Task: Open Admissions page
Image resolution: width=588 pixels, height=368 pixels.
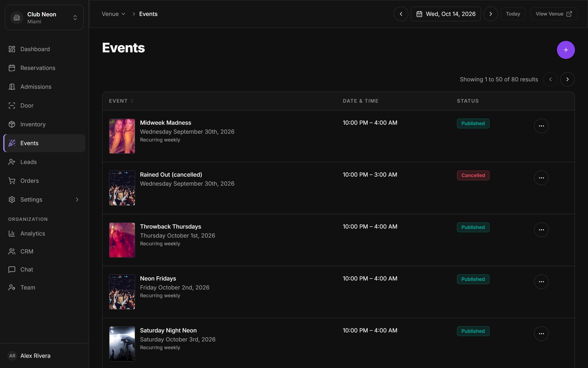Action: point(44,87)
